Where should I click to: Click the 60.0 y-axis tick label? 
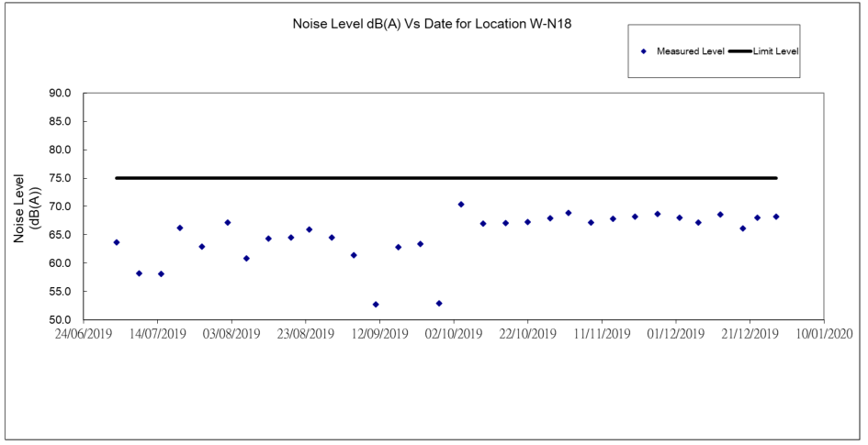tap(61, 263)
